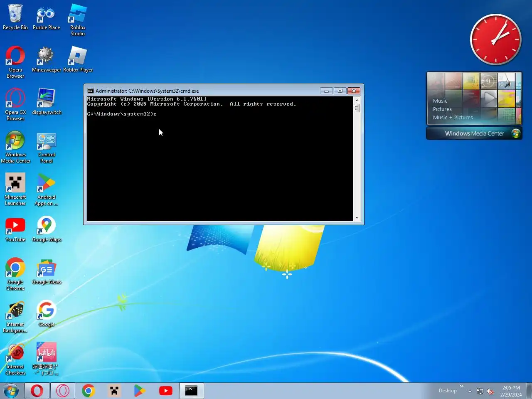
Task: Select the displayswitch desktop shortcut
Action: tap(47, 102)
